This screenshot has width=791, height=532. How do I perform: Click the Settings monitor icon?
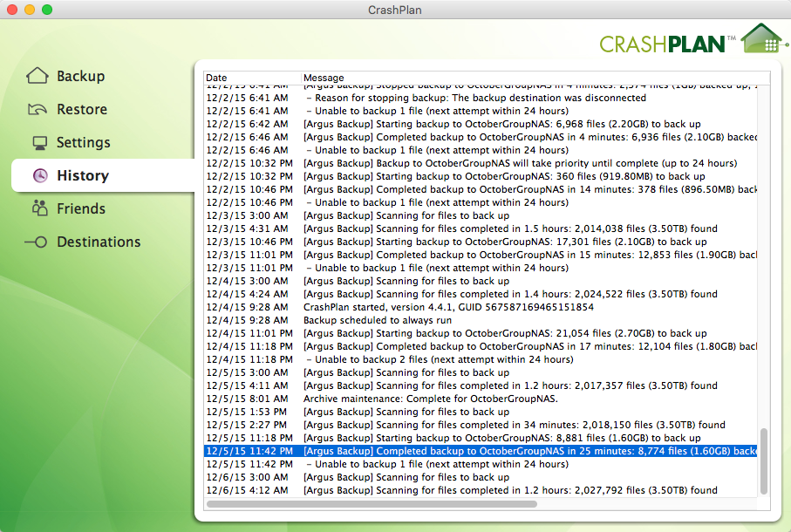[x=40, y=143]
